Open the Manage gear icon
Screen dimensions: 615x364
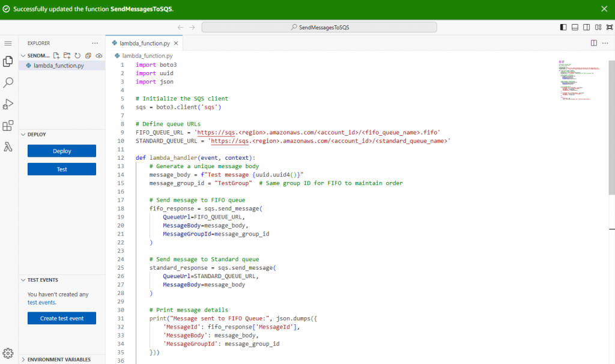click(8, 353)
